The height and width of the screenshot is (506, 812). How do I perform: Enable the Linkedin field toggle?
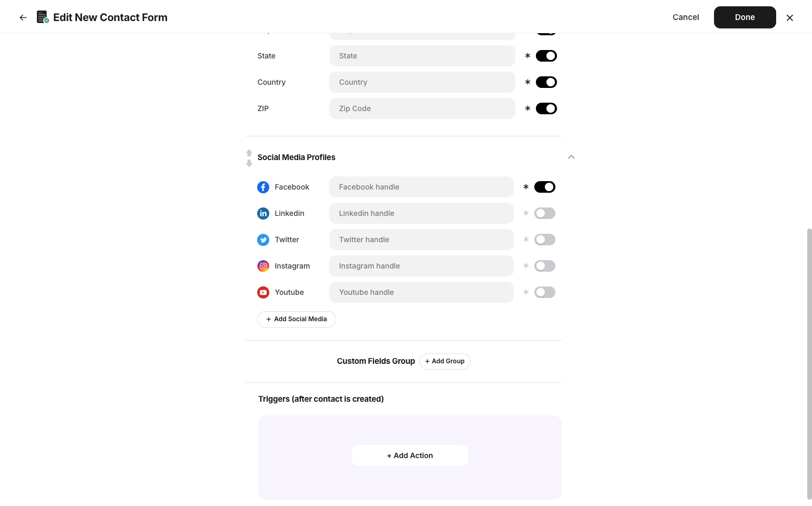pos(545,213)
